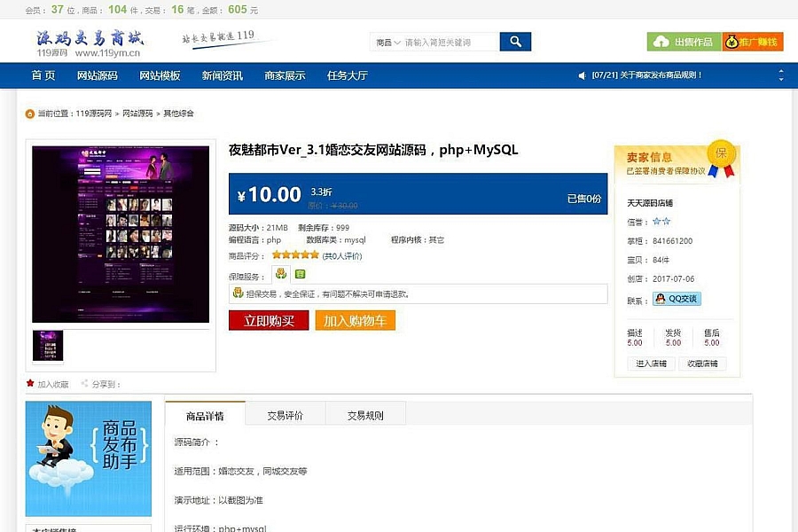Viewport: 798px width, 532px height.
Task: Click the five-star product rating
Action: point(295,255)
